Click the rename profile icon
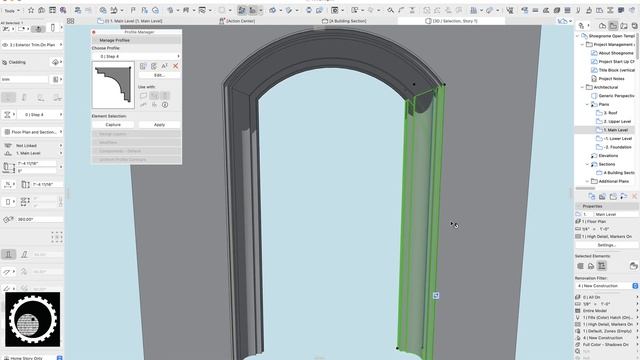The height and width of the screenshot is (360, 640). pyautogui.click(x=164, y=66)
